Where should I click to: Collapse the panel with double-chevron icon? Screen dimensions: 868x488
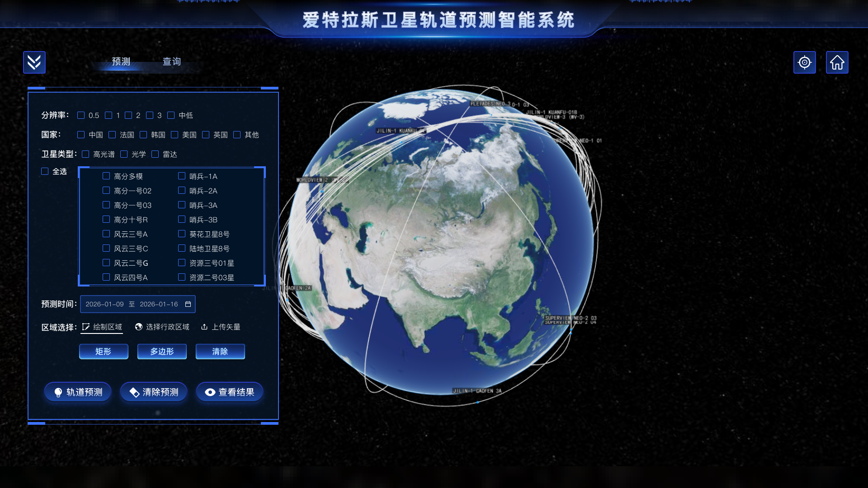tap(34, 62)
